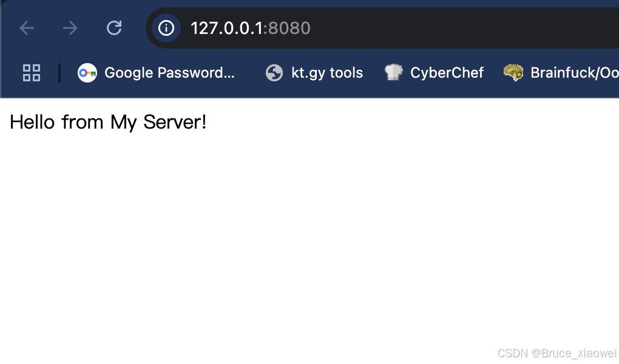Screen dimensions: 619x364
Task: Open the CyberChef bookmark label
Action: pos(447,73)
